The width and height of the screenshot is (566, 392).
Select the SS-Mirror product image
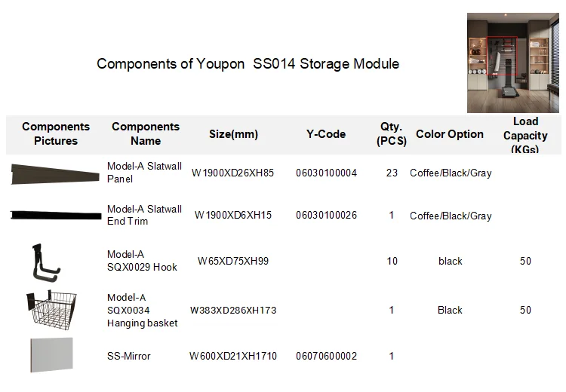tap(51, 355)
